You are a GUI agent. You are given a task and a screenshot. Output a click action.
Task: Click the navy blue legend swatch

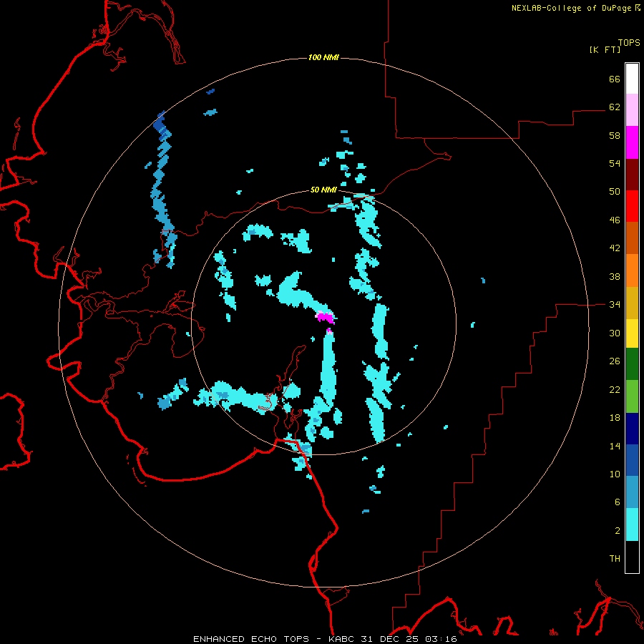point(632,429)
